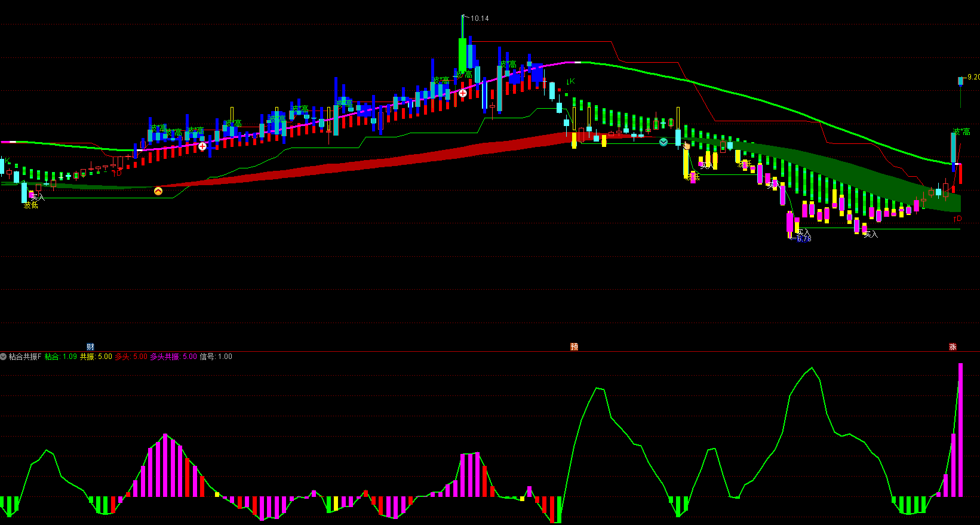
Task: Click the rightmost 买入 buy signal label
Action: coord(871,235)
